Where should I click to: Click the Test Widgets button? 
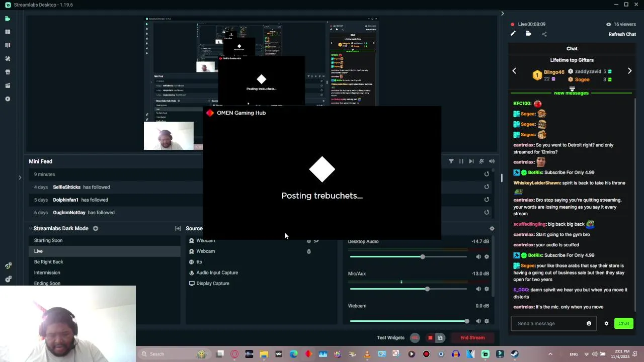click(x=390, y=338)
